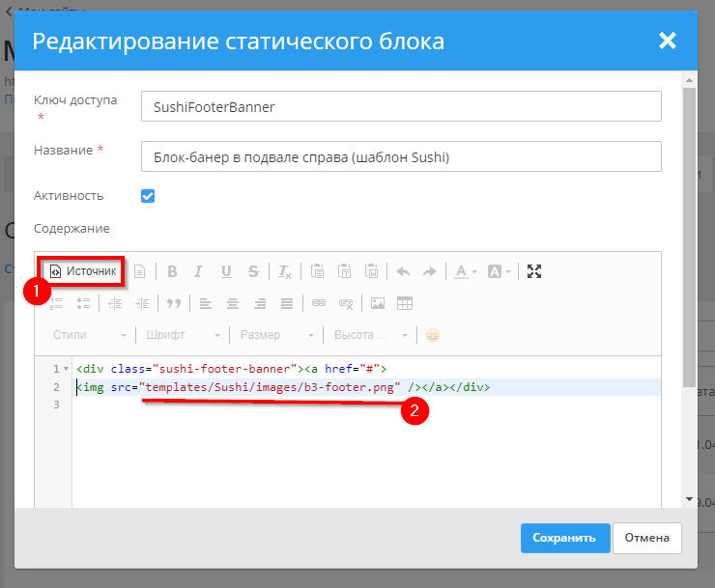
Task: Open the Размер size dropdown
Action: point(276,335)
